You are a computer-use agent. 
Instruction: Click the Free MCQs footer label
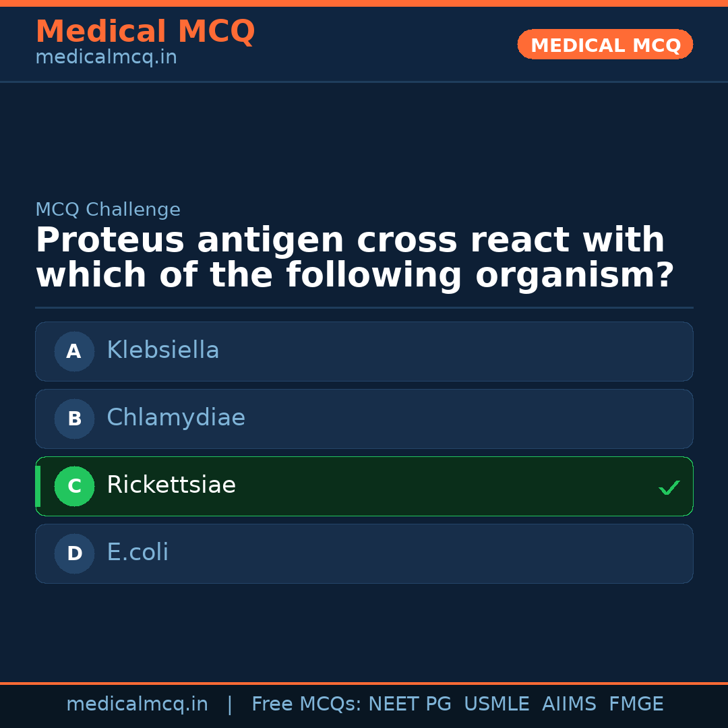(306, 704)
